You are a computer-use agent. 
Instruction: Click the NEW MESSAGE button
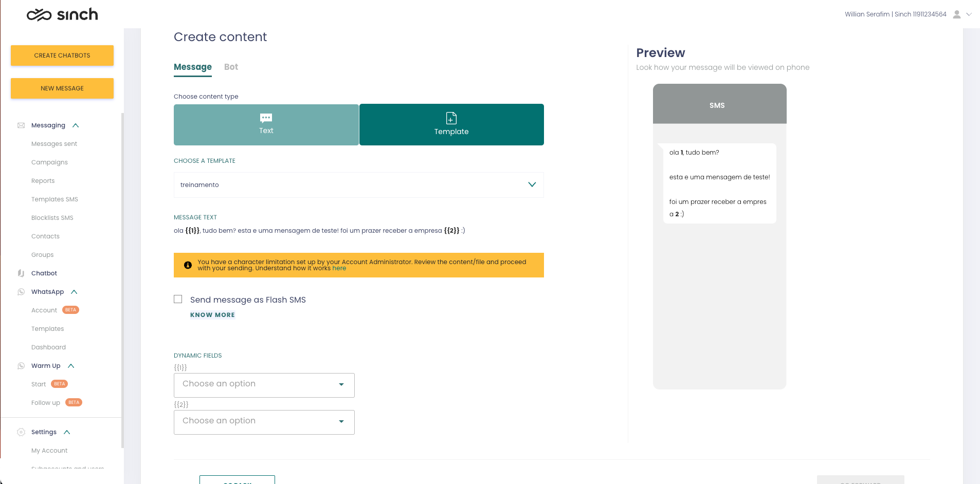point(62,88)
